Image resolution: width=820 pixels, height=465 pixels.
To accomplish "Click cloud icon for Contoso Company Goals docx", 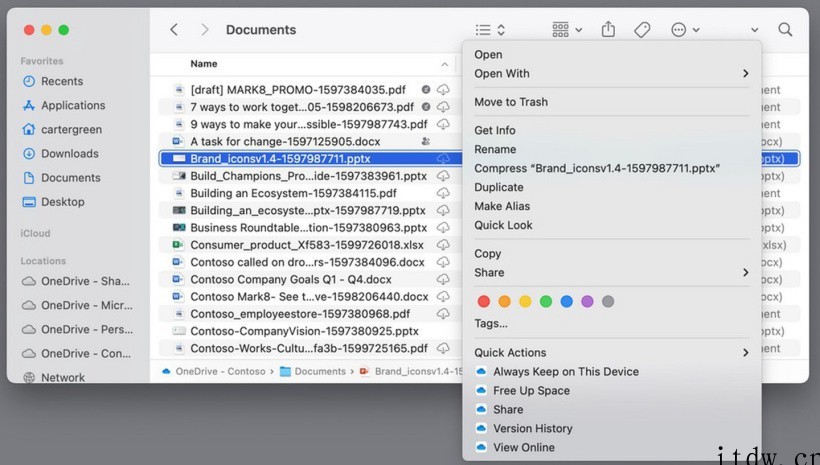I will tap(443, 279).
